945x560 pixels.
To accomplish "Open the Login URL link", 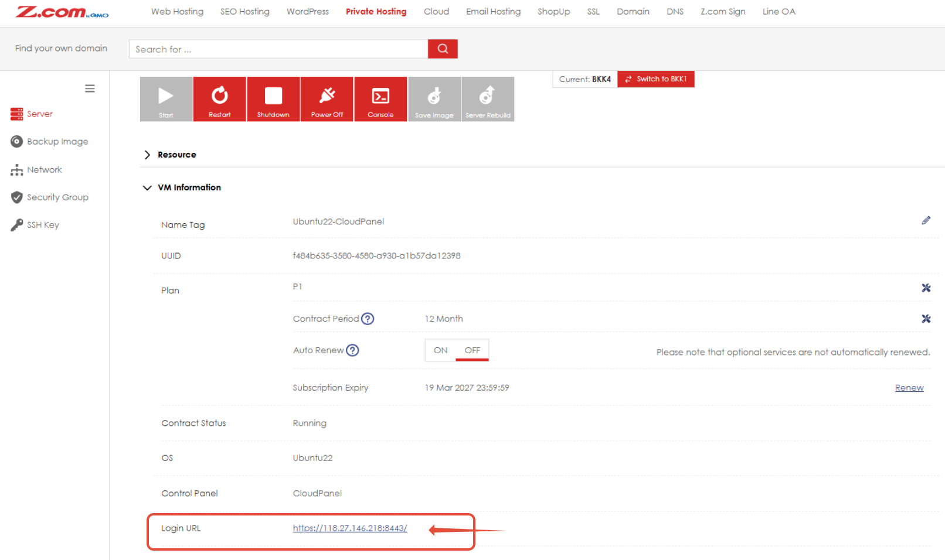I will [350, 528].
